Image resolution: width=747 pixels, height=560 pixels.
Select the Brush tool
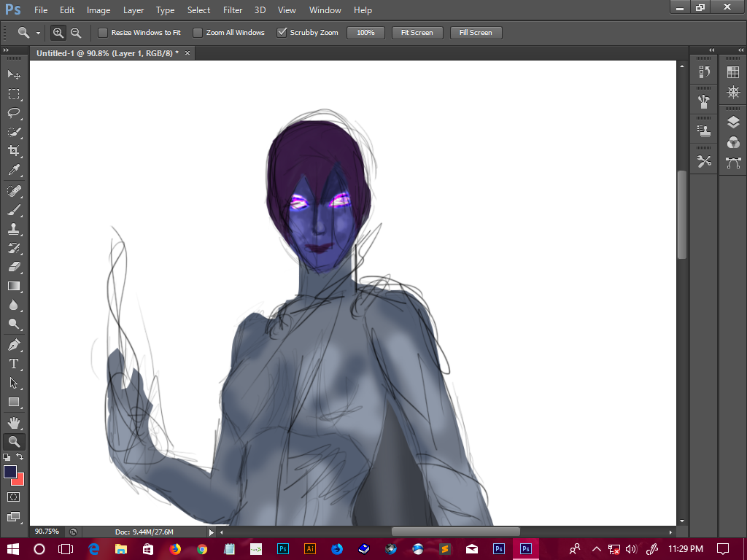point(14,210)
